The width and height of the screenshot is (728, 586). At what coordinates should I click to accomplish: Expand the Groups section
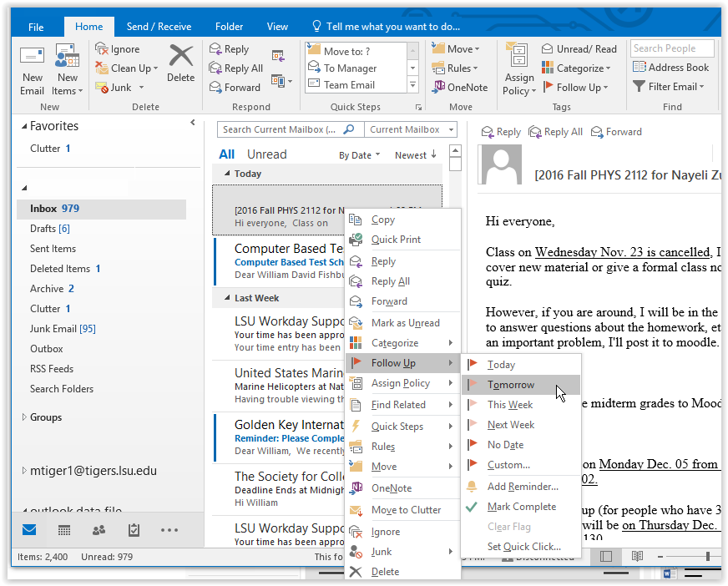[x=24, y=417]
